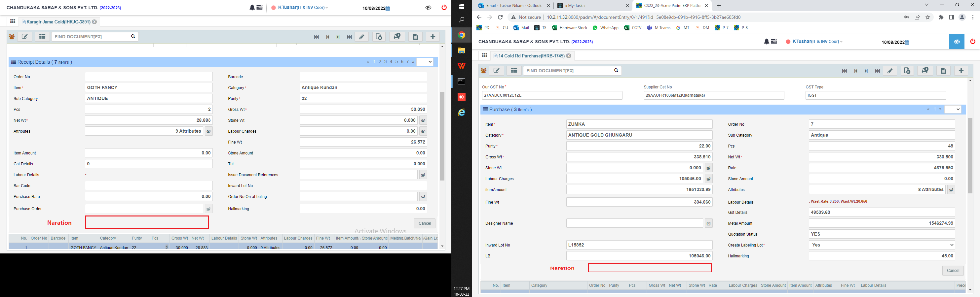Open Create Labeling Lot dropdown
Viewport: 980px width, 297px height.
tap(882, 245)
